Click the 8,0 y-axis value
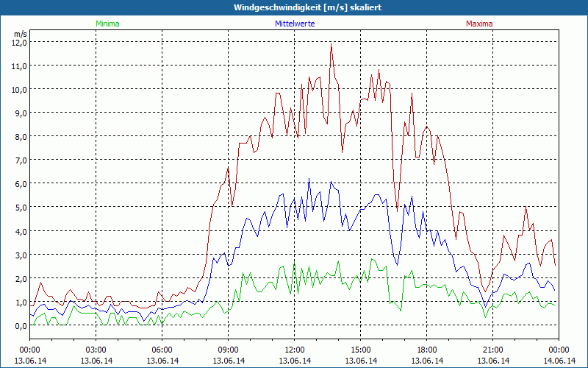 (x=21, y=137)
